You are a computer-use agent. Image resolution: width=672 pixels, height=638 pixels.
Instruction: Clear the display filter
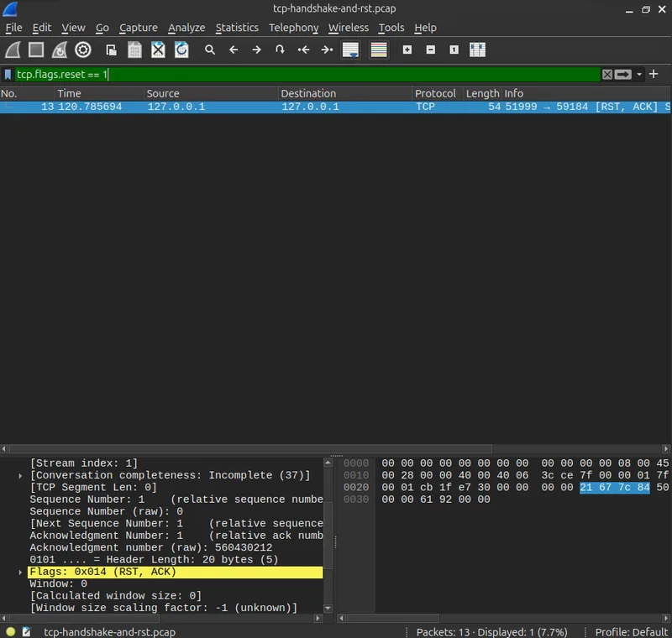606,75
